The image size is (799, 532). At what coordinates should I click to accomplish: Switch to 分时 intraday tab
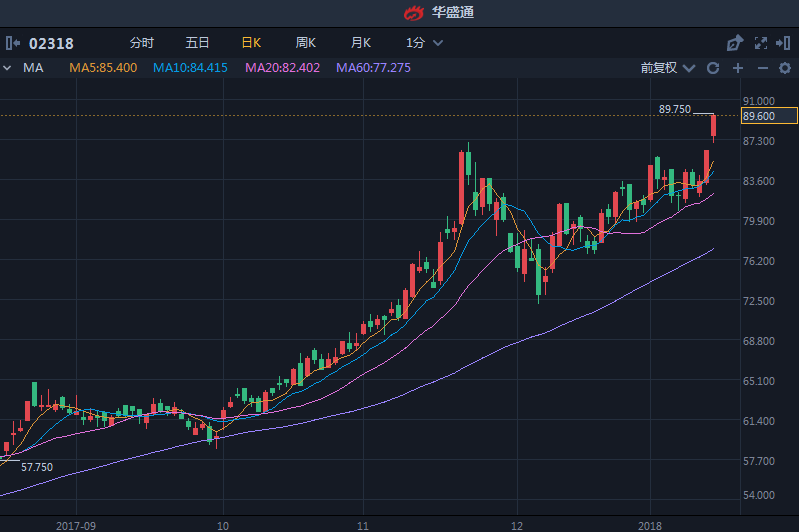click(x=142, y=43)
